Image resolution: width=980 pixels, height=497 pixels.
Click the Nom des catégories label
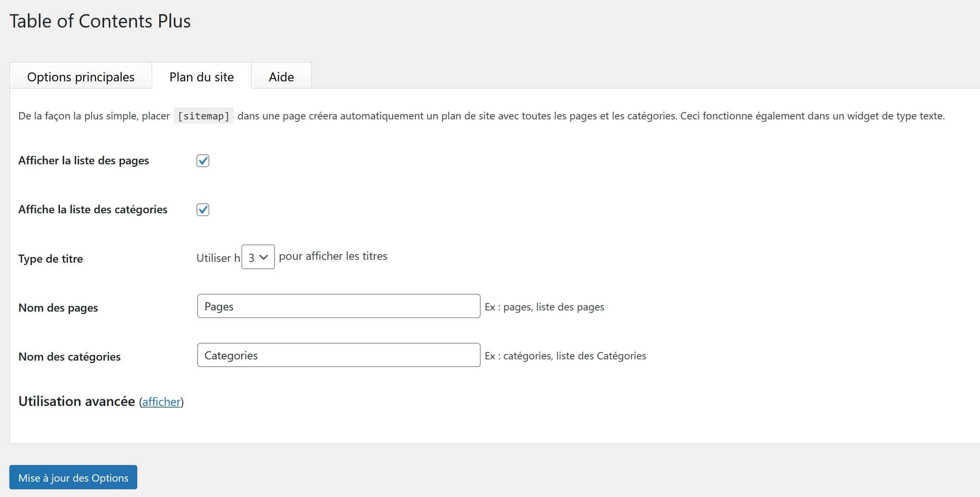click(x=70, y=357)
